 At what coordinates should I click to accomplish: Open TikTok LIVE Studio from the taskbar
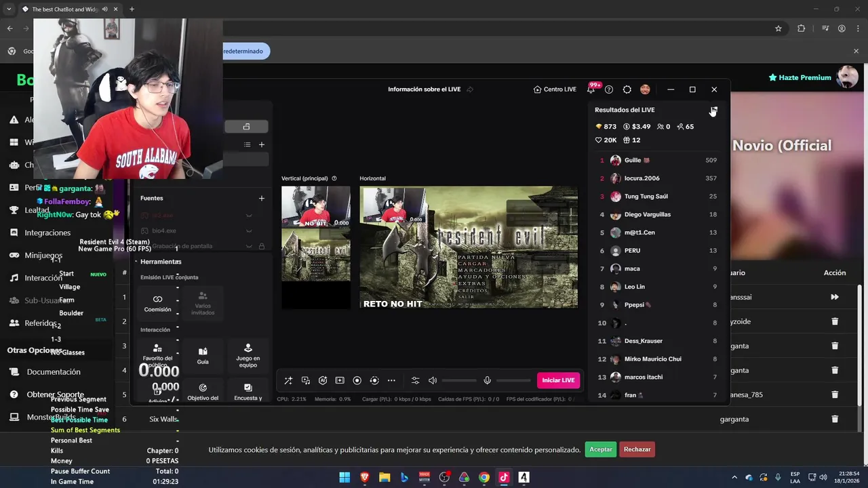pos(504,477)
